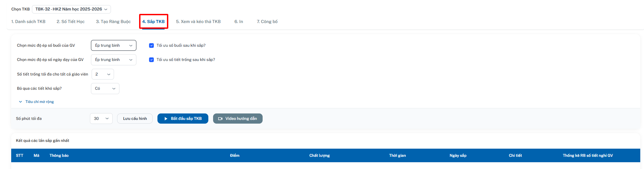Open the 7. Công bố tab

[267, 22]
